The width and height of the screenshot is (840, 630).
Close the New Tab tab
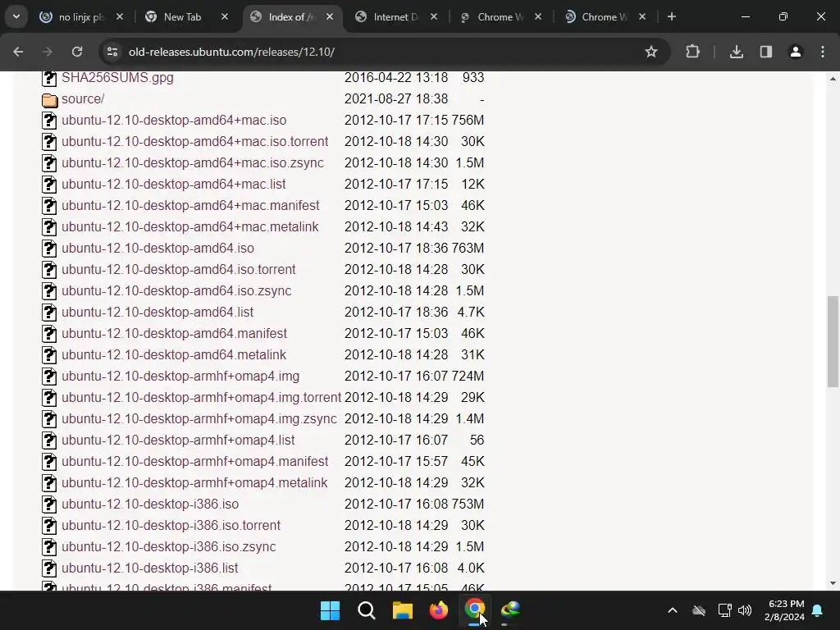pos(225,16)
